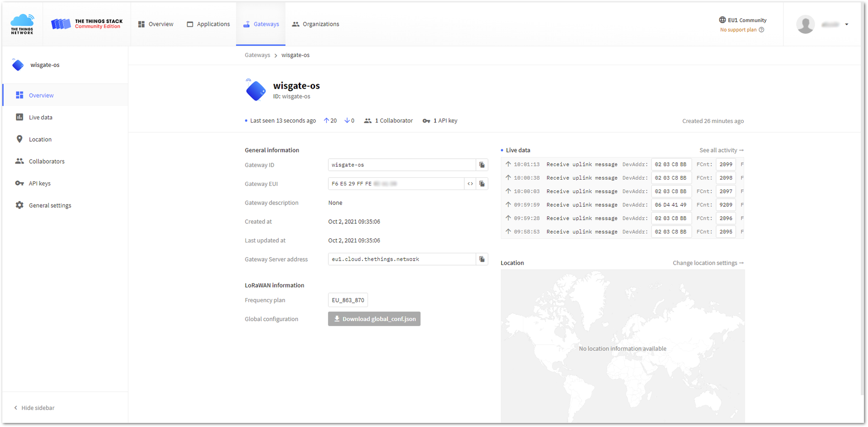Click The Things Stack Community Edition logo

pos(87,24)
